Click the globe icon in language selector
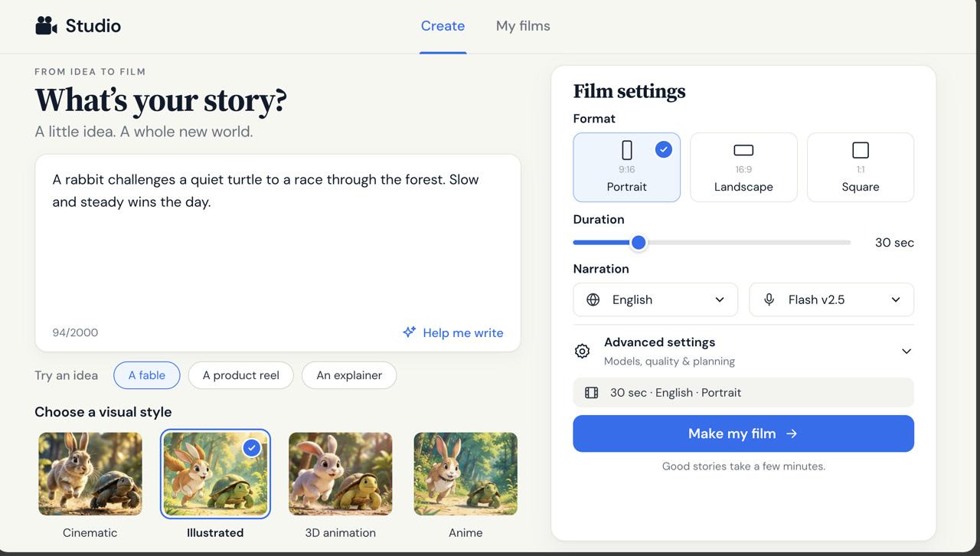This screenshot has width=980, height=556. 593,299
